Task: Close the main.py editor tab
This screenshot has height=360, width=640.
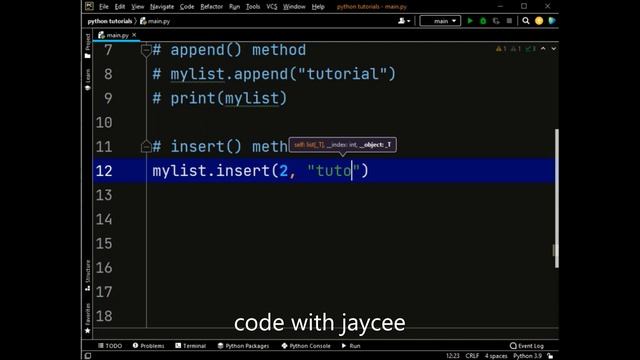Action: click(x=134, y=35)
